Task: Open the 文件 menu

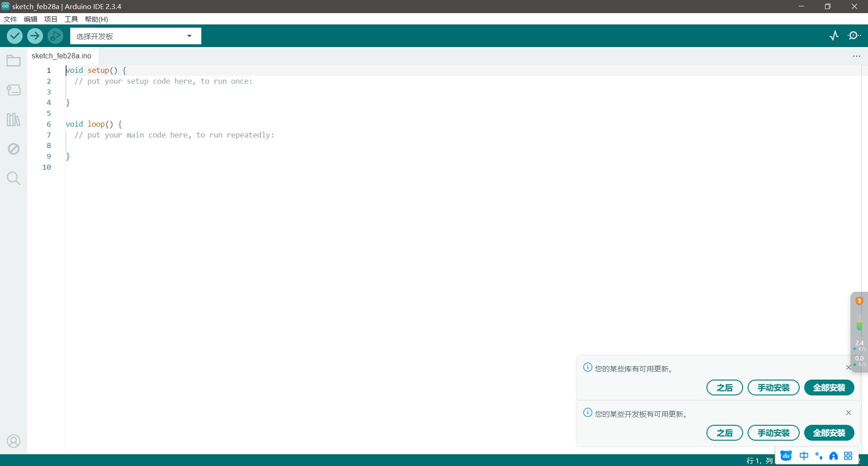Action: pos(10,19)
